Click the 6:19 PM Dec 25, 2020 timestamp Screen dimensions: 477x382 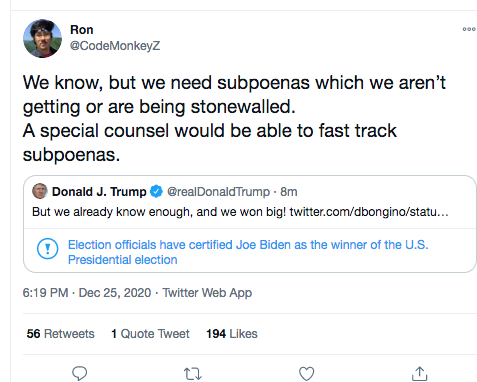click(87, 293)
